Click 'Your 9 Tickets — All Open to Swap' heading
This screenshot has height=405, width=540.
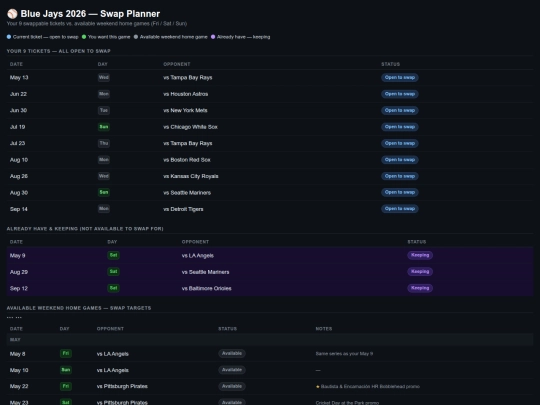click(x=59, y=51)
